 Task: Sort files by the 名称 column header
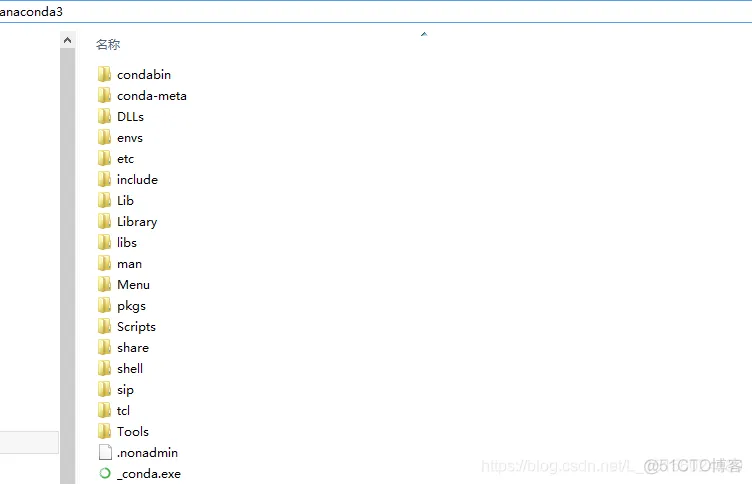tap(108, 45)
